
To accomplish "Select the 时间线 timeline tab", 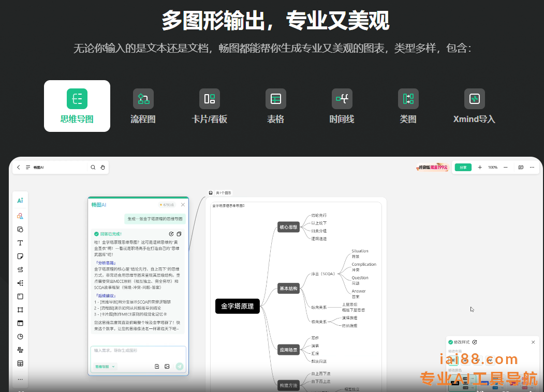I will (342, 106).
